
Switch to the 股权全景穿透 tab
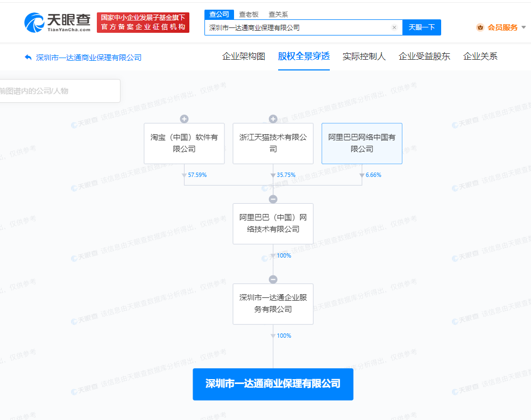point(304,56)
